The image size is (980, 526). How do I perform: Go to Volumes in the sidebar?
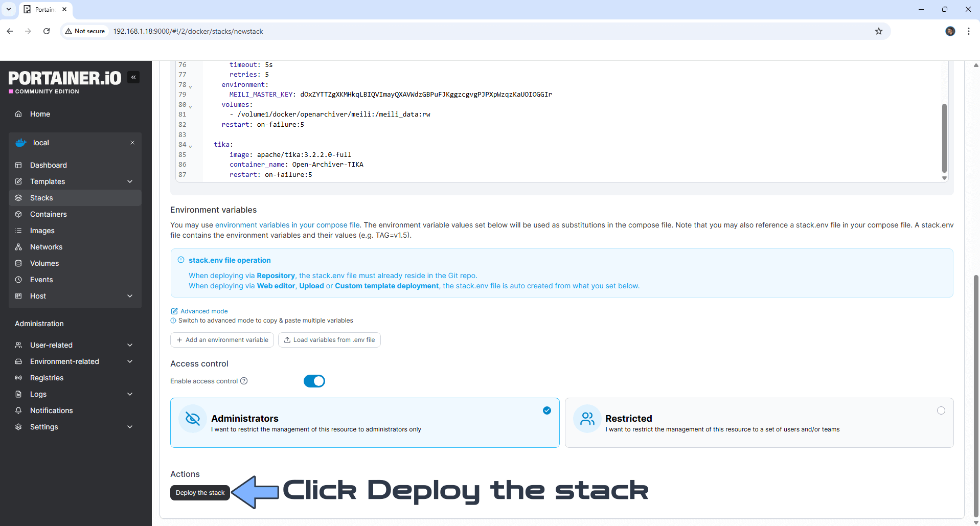(44, 263)
